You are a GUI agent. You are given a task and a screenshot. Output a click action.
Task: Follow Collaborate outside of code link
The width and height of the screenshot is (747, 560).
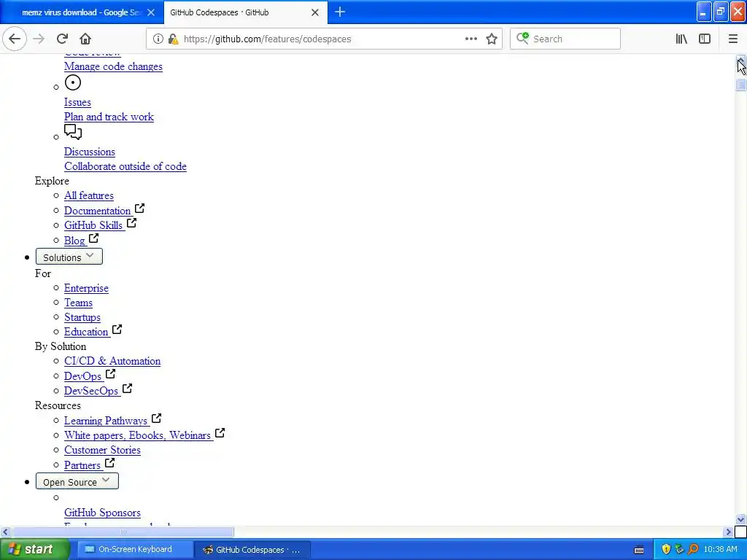click(125, 167)
